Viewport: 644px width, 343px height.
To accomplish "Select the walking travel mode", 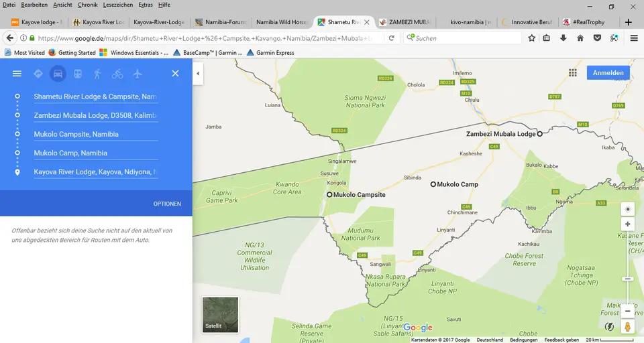I will pyautogui.click(x=97, y=74).
